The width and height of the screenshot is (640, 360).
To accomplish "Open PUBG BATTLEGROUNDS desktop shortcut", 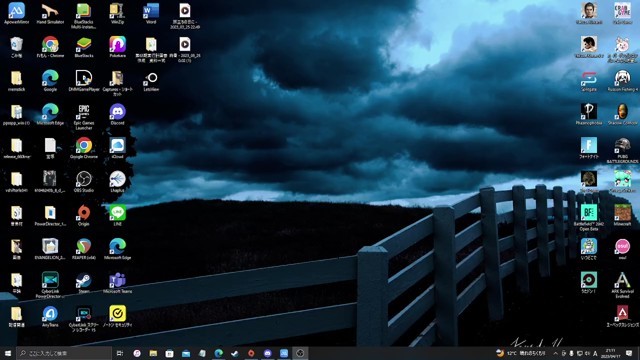I will click(622, 150).
